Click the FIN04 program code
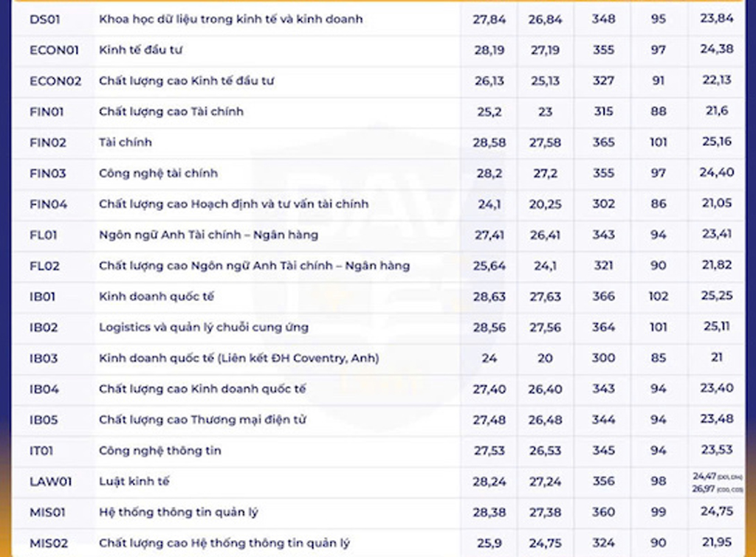756x557 pixels. click(48, 204)
